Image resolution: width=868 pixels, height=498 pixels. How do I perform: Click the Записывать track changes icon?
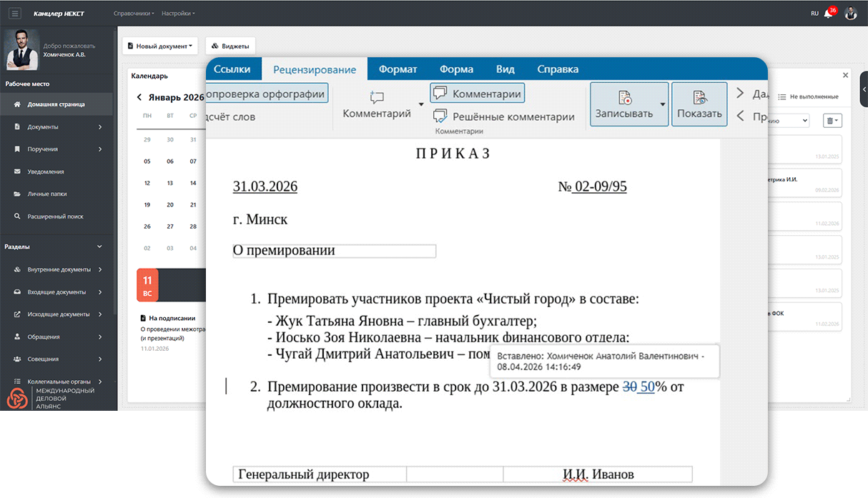624,98
